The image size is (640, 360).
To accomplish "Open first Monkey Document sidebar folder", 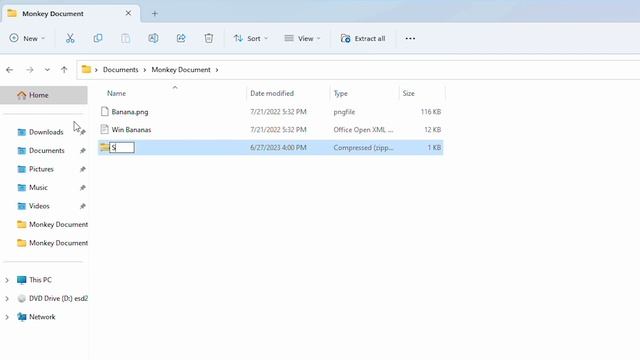I will [52, 224].
